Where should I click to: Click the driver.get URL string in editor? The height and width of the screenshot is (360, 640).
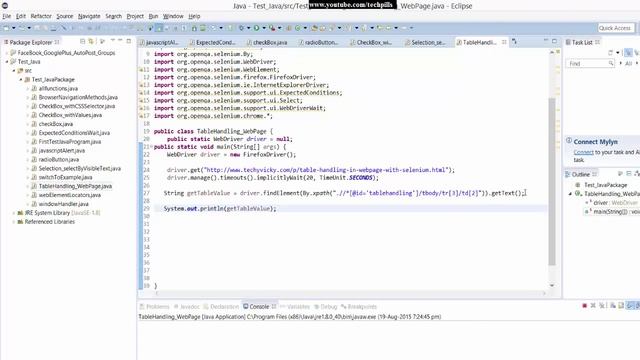pos(325,170)
